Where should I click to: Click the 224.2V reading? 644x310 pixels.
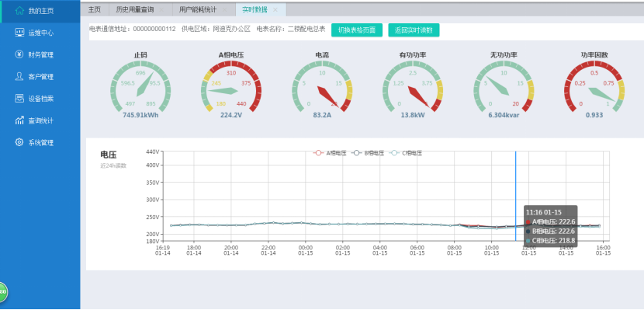click(x=231, y=115)
